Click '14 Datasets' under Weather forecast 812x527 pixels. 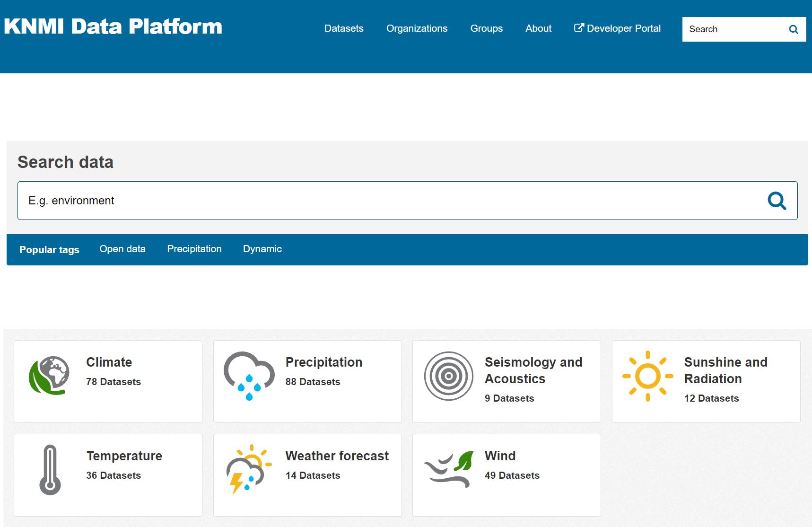(313, 475)
